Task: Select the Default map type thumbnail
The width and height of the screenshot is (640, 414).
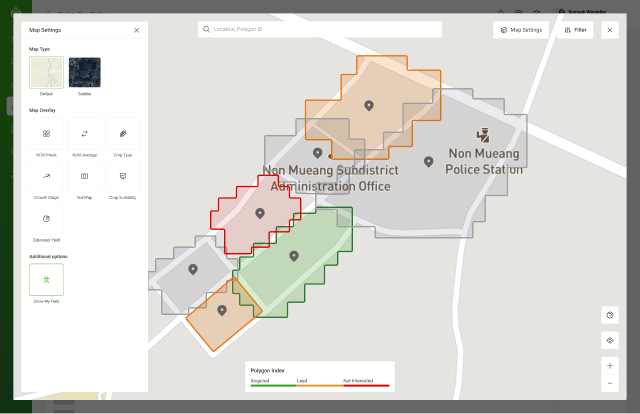Action: [47, 72]
